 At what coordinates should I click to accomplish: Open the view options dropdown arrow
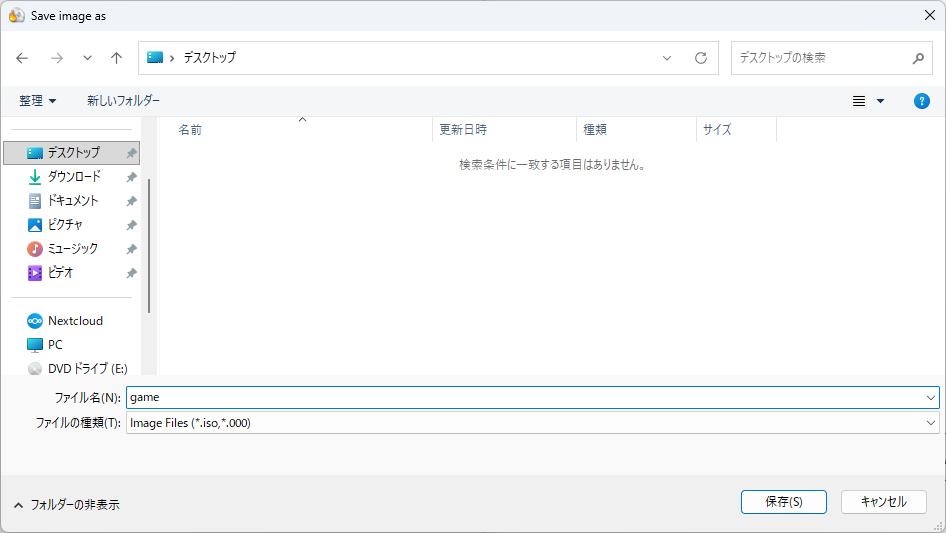pos(880,101)
